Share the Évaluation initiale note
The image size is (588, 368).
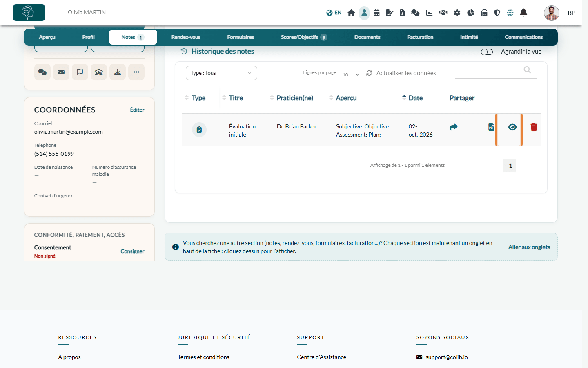pyautogui.click(x=453, y=127)
